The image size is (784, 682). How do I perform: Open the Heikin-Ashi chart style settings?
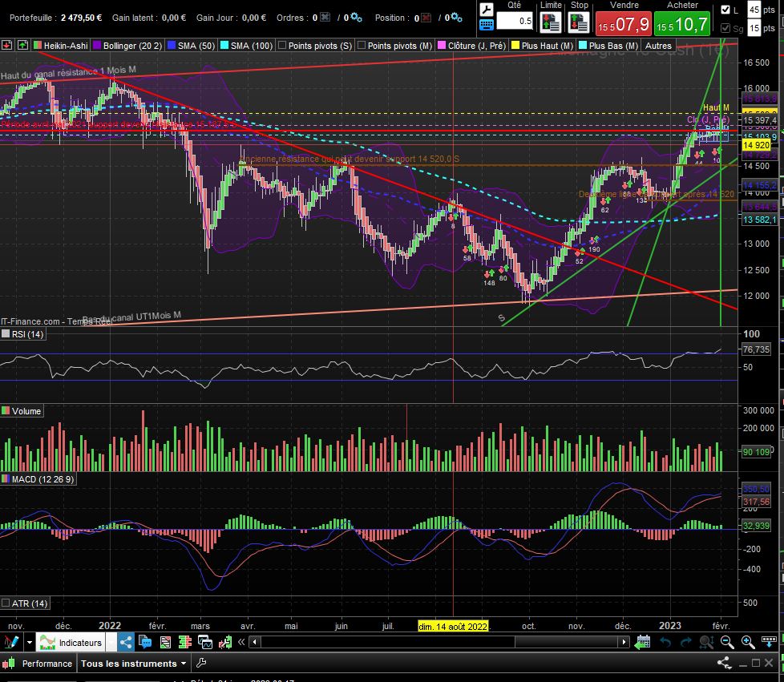(x=60, y=46)
